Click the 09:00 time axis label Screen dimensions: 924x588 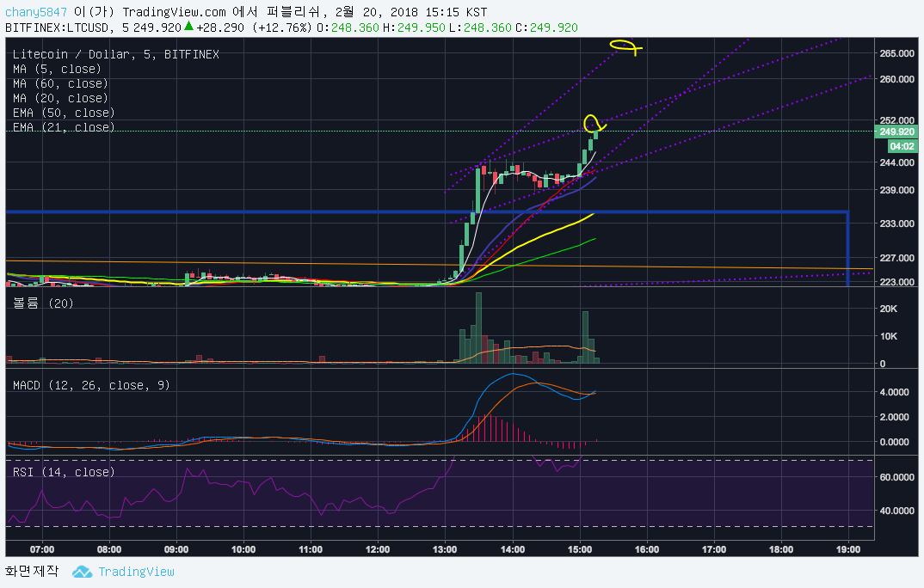[176, 549]
